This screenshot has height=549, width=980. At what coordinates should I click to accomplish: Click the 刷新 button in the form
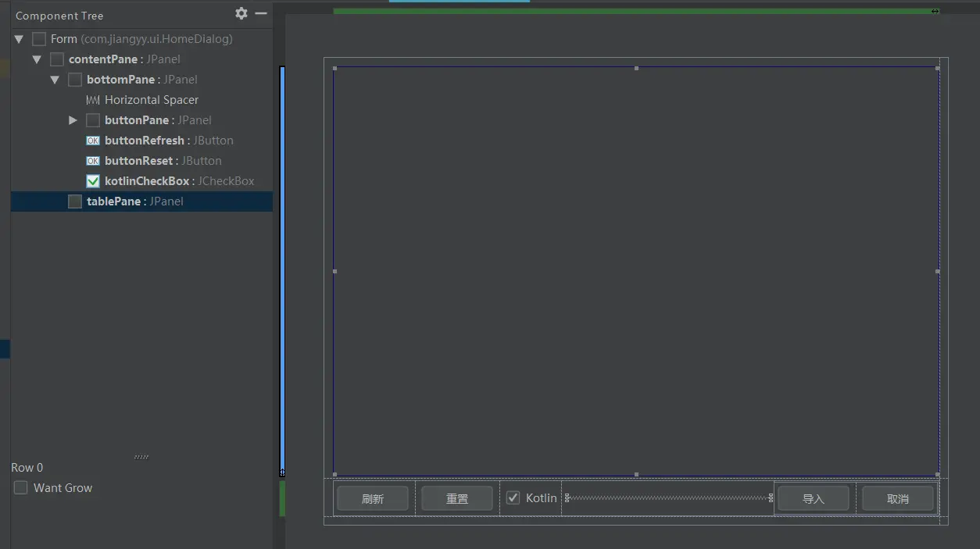[x=373, y=498]
